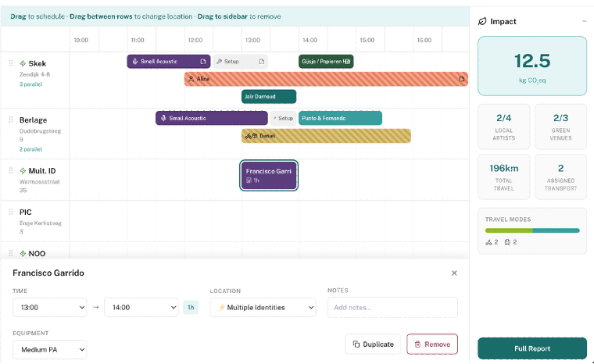Click the drag handle for Berlage row
Screen dimensions: 594x364
(11, 120)
